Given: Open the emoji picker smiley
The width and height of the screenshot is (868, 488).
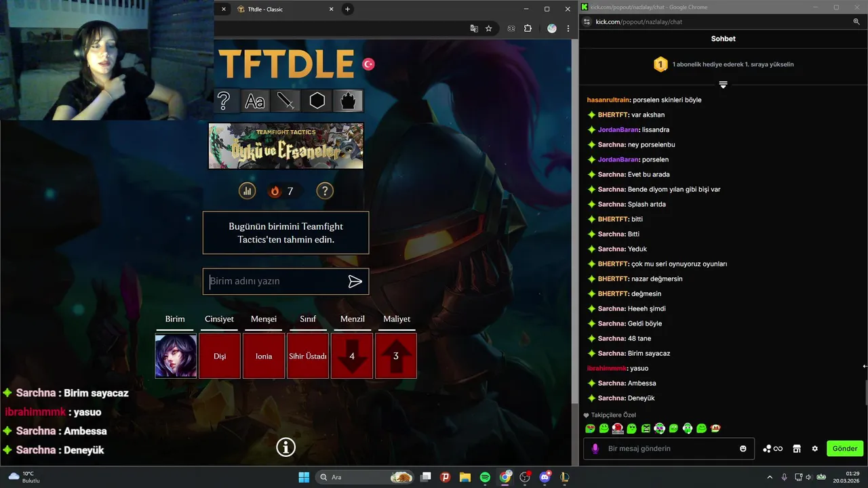Looking at the screenshot, I should (x=743, y=449).
